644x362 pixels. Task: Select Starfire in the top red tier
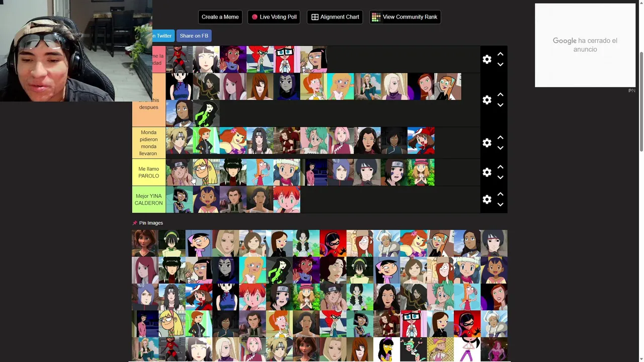pyautogui.click(x=233, y=59)
